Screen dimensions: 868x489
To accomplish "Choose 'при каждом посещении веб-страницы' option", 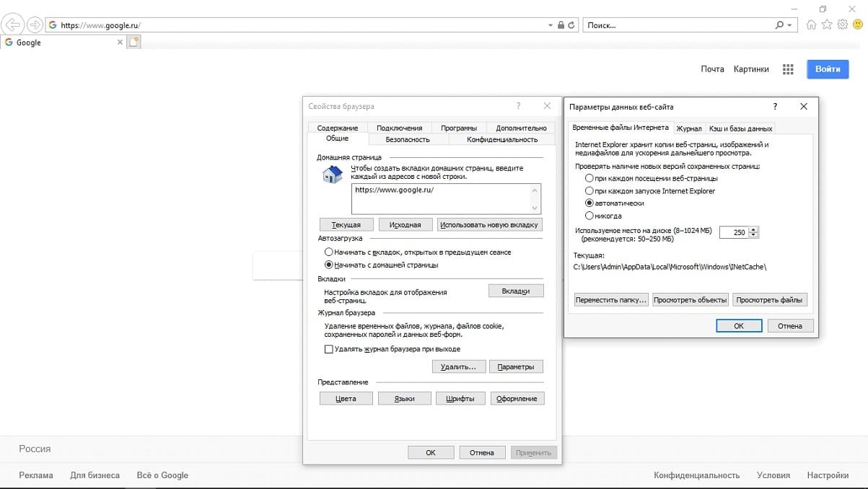I will coord(589,178).
